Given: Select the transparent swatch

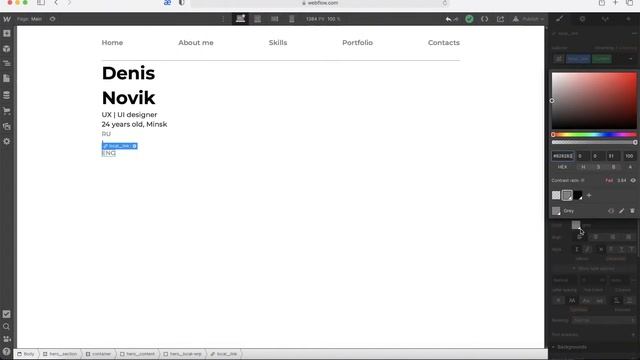Looking at the screenshot, I should tap(556, 196).
